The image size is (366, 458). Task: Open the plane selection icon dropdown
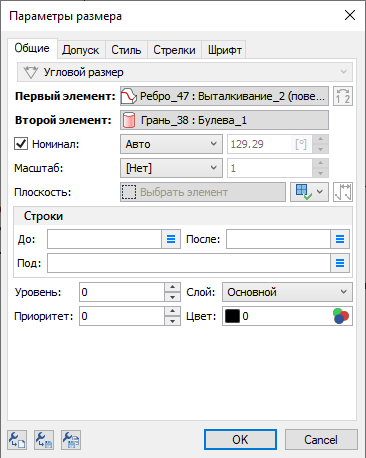309,192
